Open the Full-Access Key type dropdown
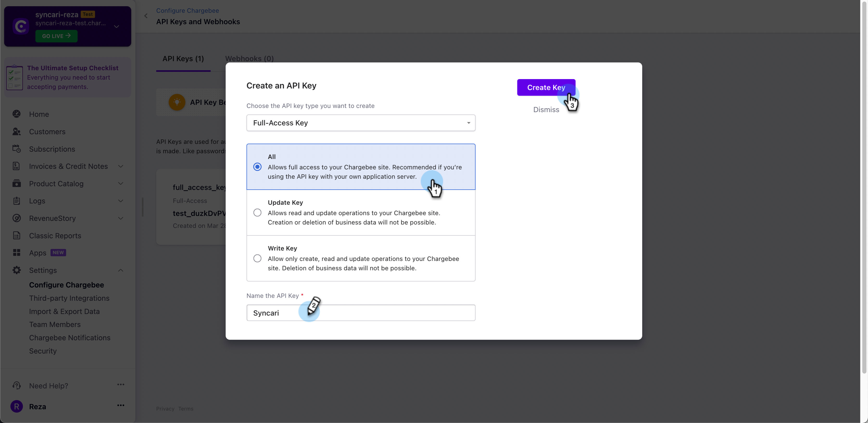 tap(361, 123)
